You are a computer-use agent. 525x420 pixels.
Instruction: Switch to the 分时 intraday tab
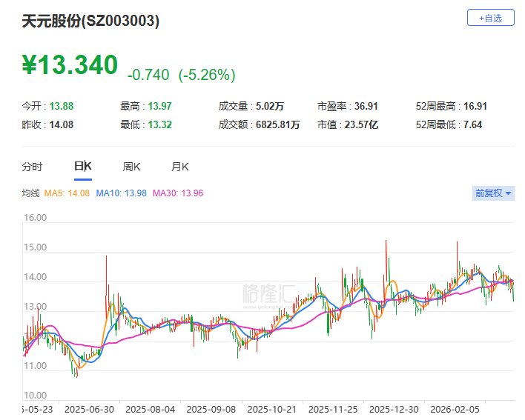click(x=33, y=167)
